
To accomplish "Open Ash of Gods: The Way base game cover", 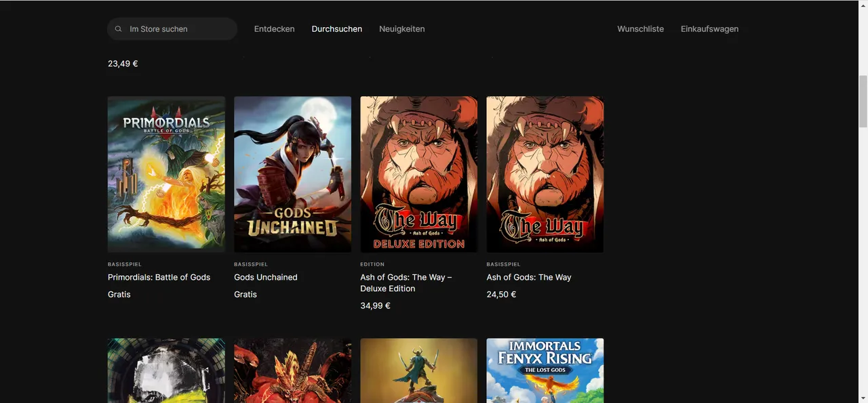I will tap(545, 174).
